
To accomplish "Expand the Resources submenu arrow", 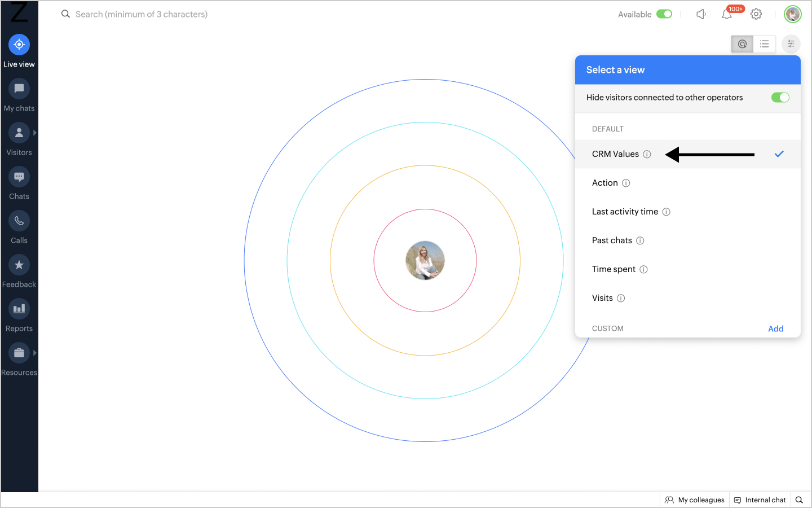I will coord(35,353).
